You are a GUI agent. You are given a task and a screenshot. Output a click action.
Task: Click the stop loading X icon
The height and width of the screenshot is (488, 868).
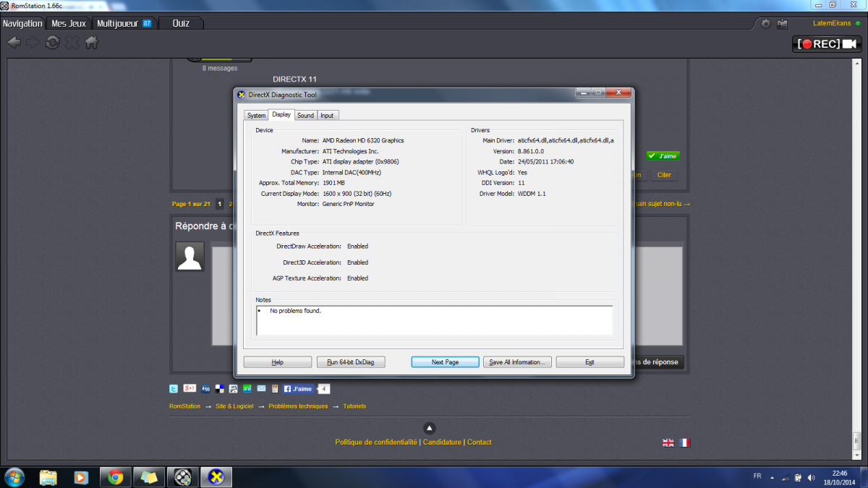pos(72,43)
